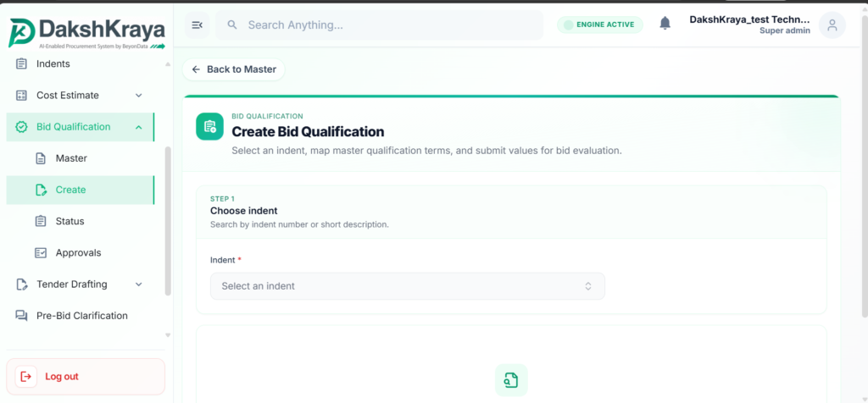868x403 pixels.
Task: Click the Back to Master button
Action: 234,69
